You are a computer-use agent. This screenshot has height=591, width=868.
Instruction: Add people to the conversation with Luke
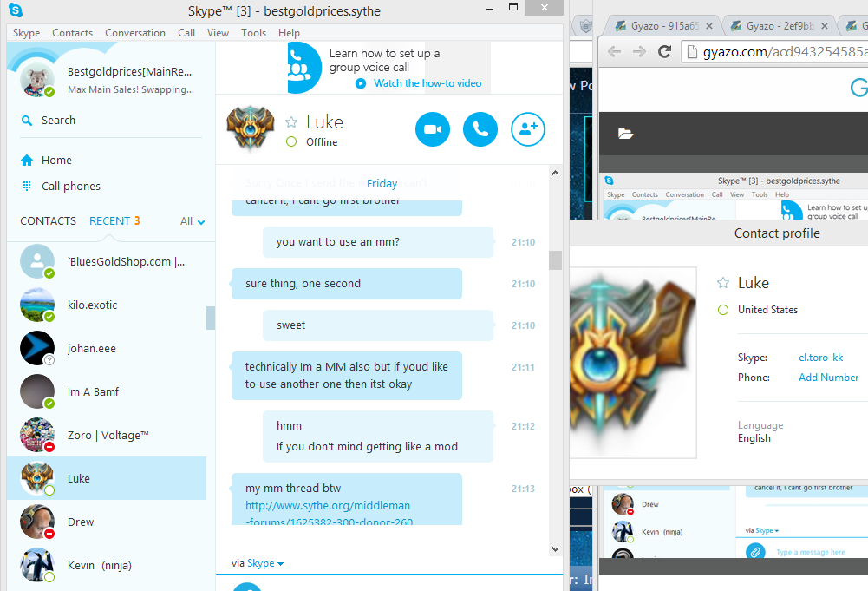point(527,129)
